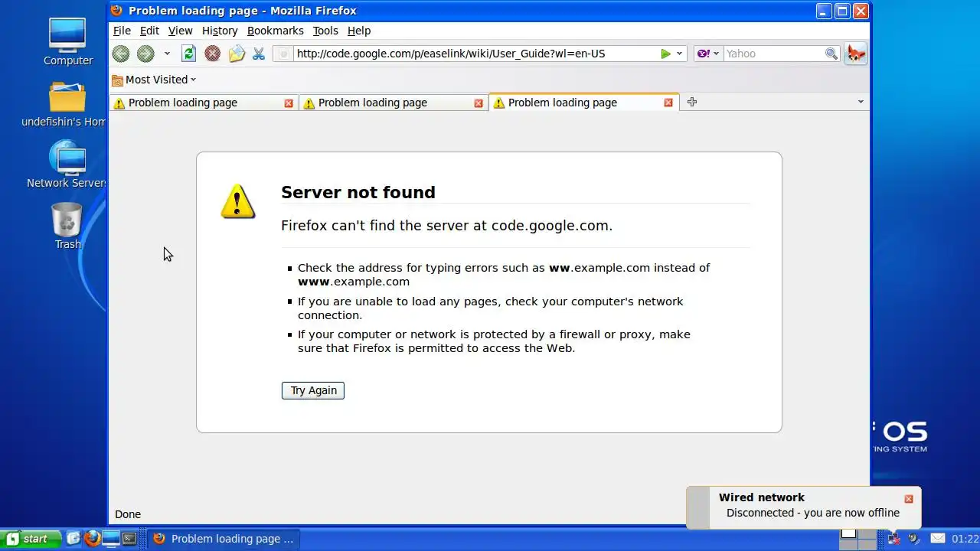The image size is (980, 551).
Task: Dismiss the Wired network notification
Action: (x=909, y=499)
